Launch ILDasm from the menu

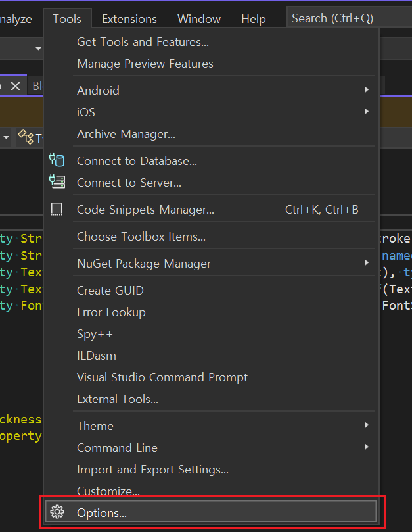point(210,356)
